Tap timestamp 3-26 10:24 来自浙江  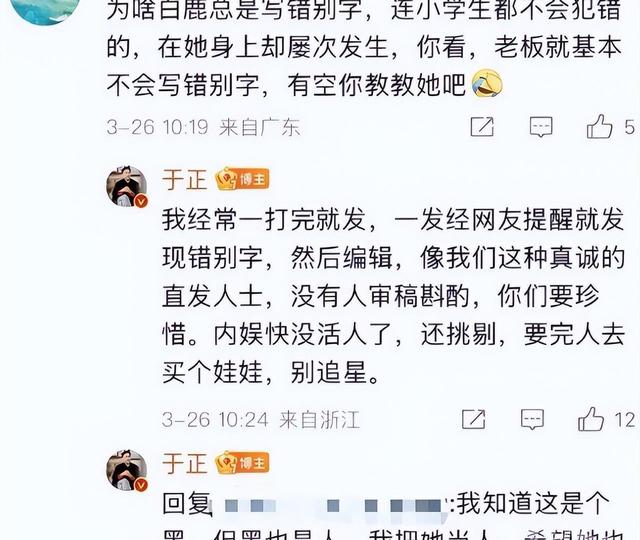pos(260,420)
